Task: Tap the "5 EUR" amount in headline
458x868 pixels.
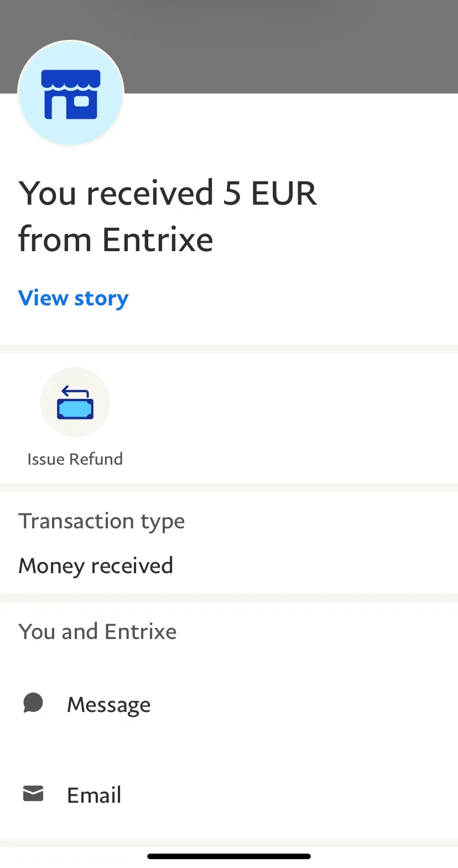Action: 270,193
